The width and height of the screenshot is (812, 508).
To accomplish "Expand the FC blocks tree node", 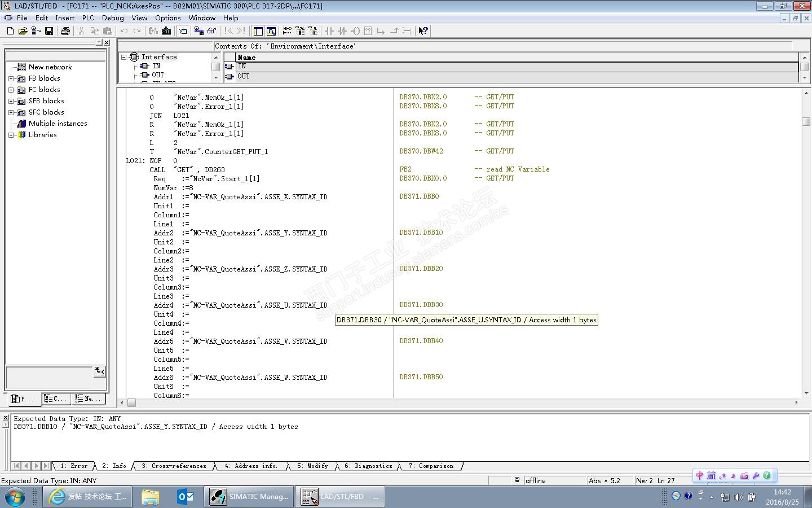I will [x=11, y=90].
